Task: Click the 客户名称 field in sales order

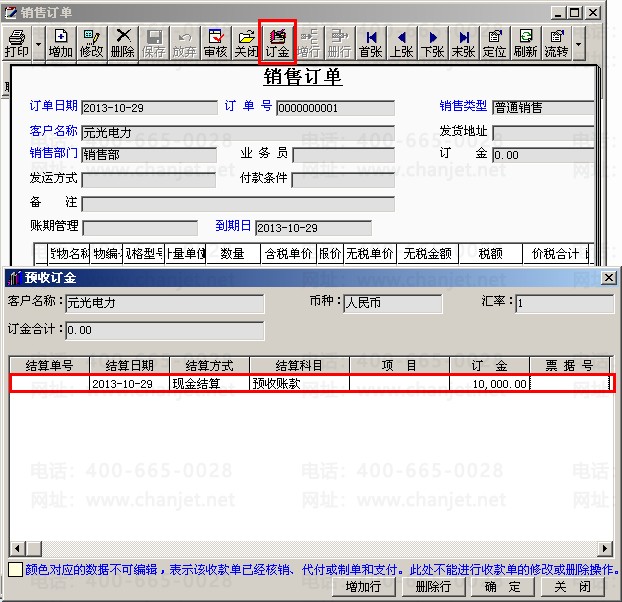Action: [238, 133]
